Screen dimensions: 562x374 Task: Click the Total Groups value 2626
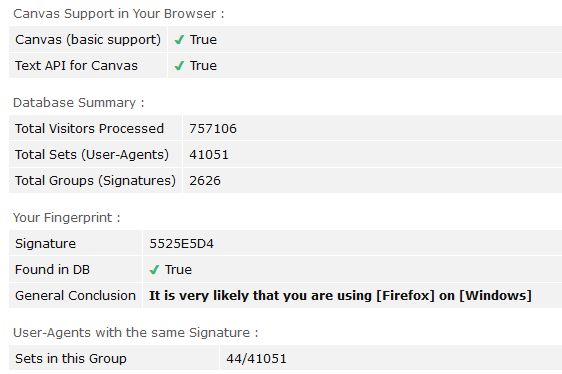coord(205,181)
